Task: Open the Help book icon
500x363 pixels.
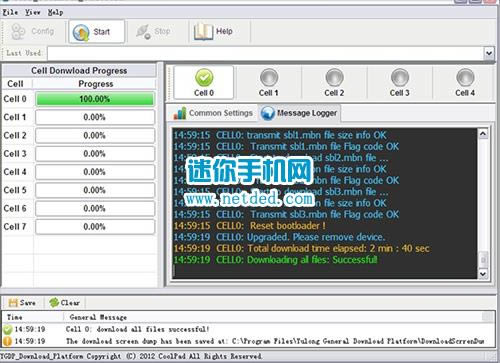Action: [203, 32]
